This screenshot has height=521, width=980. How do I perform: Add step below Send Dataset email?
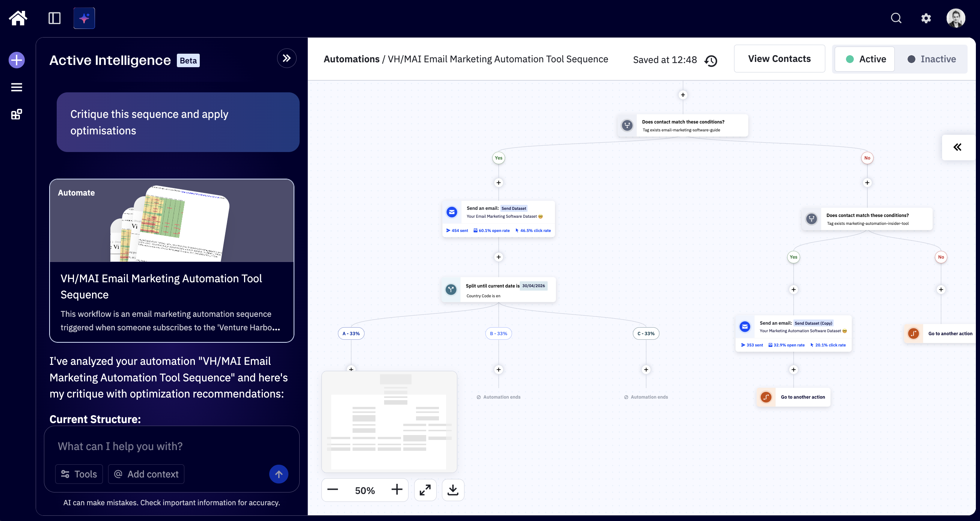click(498, 257)
